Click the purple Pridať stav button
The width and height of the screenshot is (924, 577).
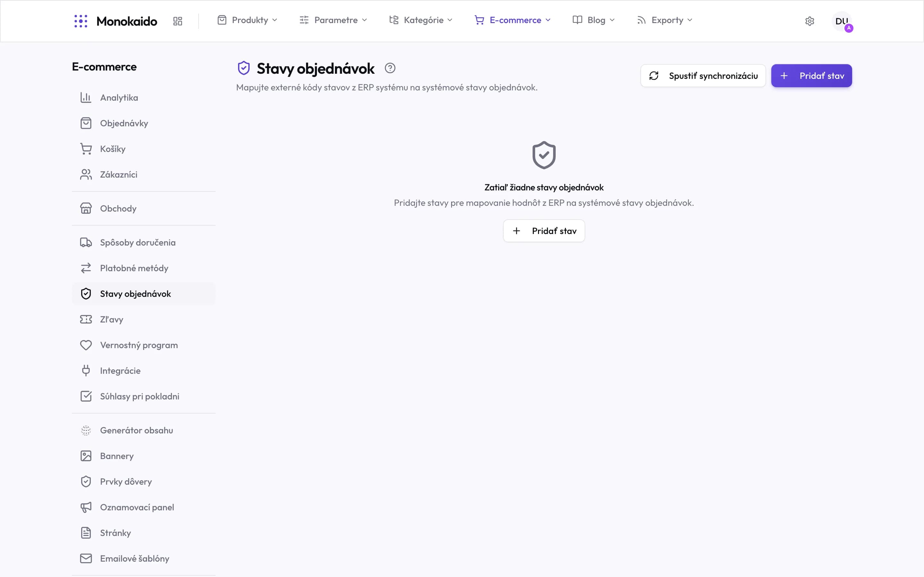pos(811,76)
